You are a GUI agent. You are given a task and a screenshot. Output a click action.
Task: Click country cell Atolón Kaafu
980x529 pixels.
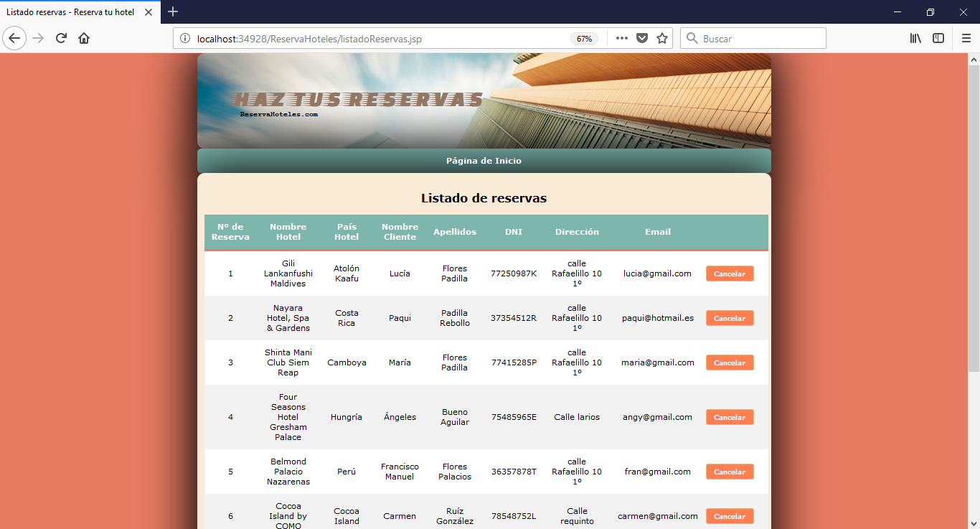[347, 273]
